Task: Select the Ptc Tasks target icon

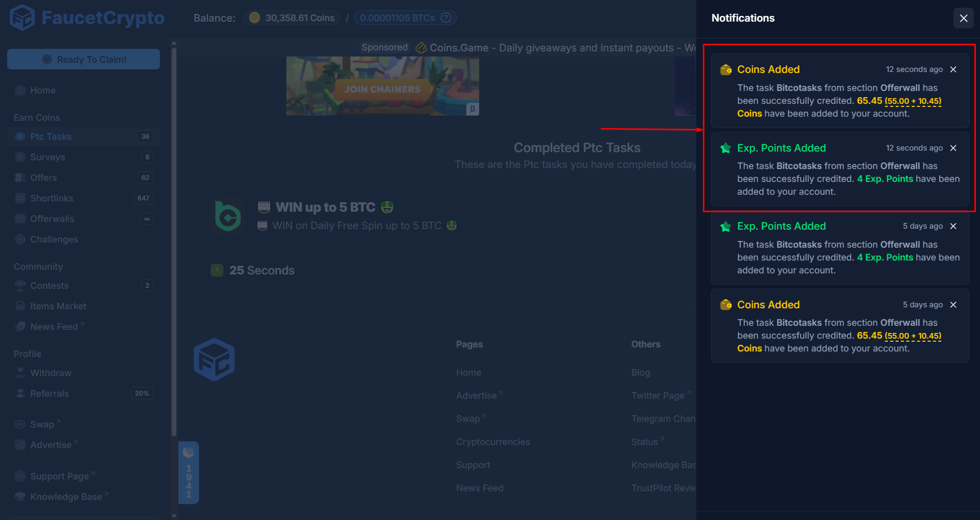Action: point(21,136)
